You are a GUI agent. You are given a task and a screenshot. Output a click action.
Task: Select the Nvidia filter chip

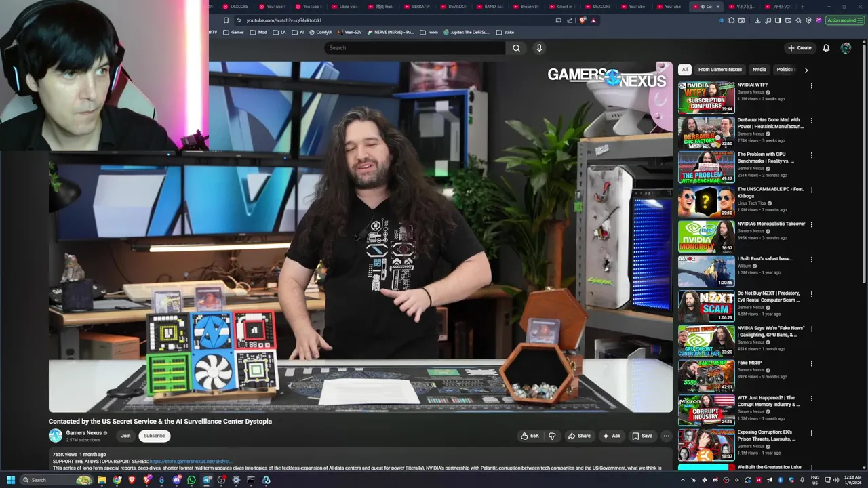pyautogui.click(x=759, y=70)
